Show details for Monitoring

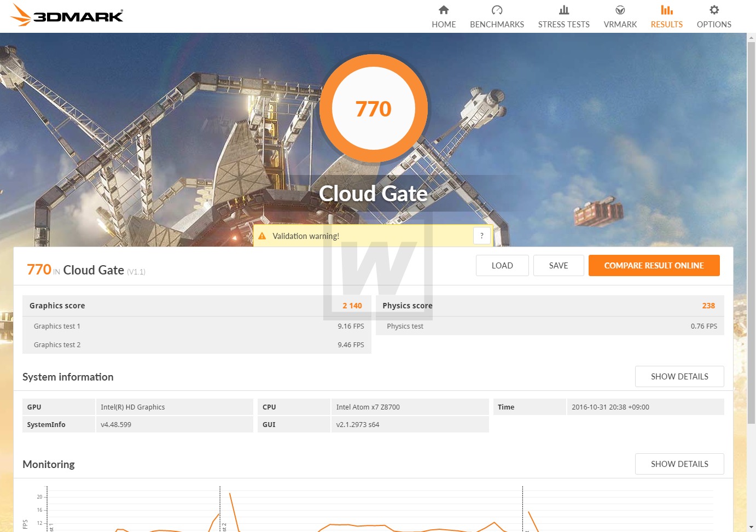(679, 464)
